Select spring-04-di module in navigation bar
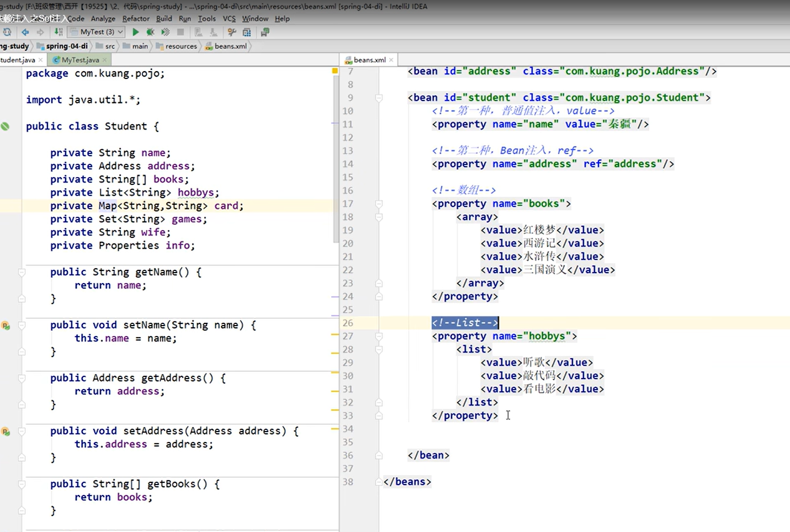 [66, 46]
